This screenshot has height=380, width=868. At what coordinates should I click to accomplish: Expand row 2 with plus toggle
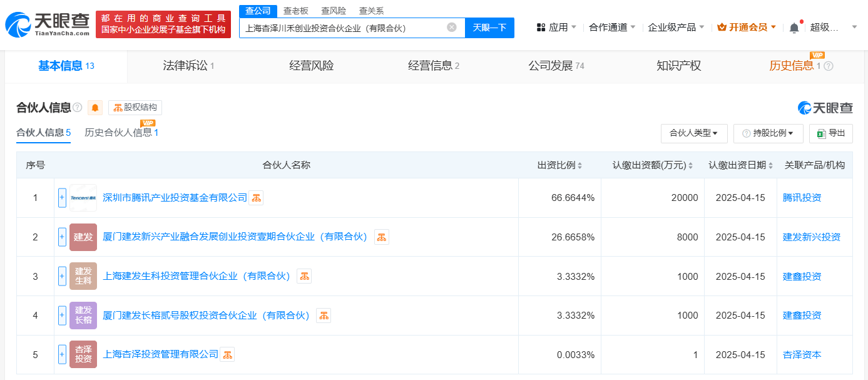62,237
